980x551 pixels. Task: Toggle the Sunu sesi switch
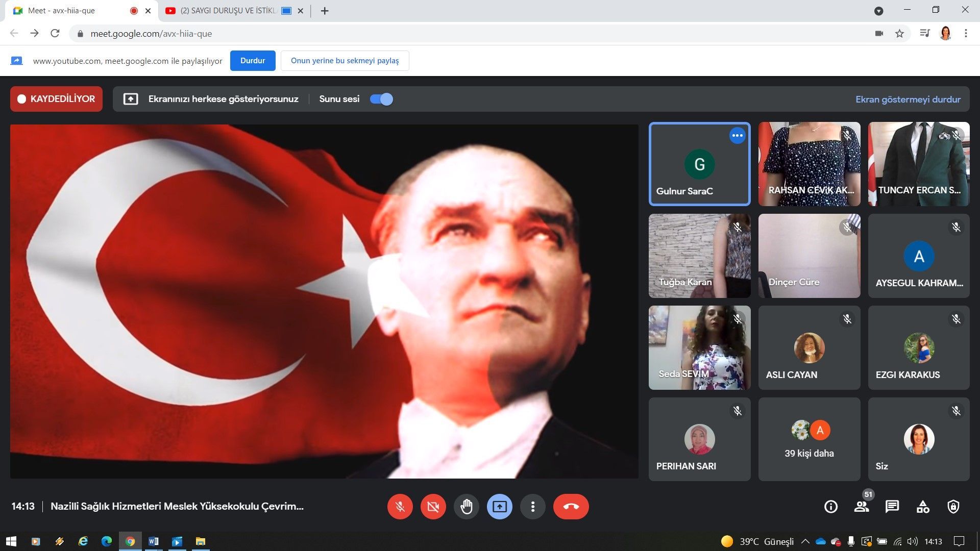point(381,99)
